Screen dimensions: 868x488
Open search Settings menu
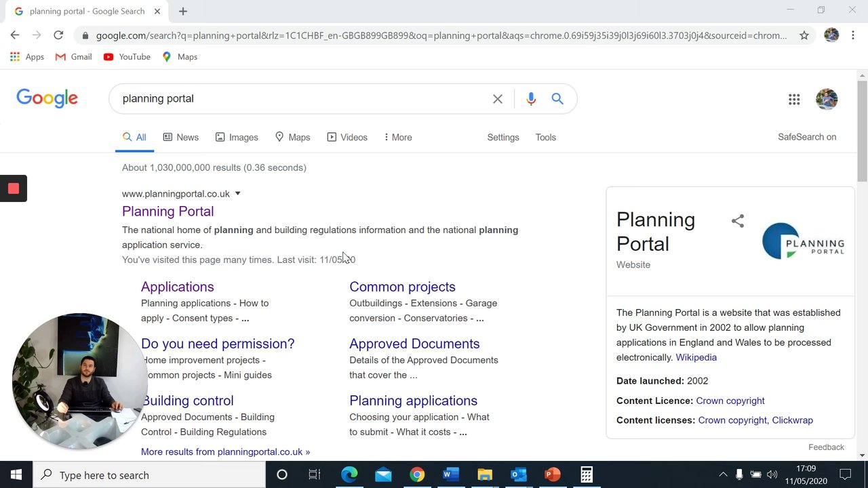click(x=503, y=138)
